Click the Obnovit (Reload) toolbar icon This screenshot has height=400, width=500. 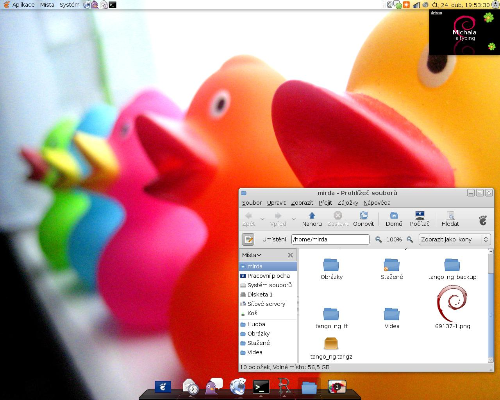[x=363, y=219]
